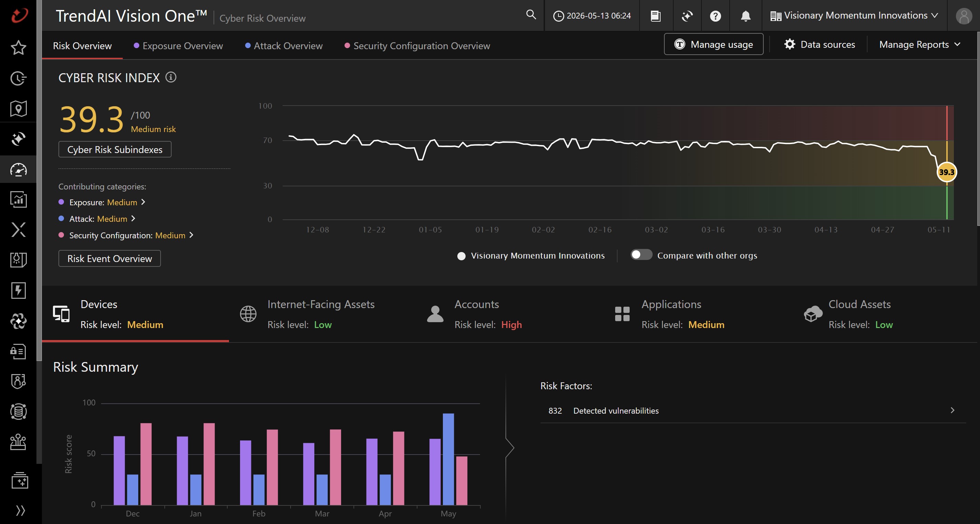Viewport: 980px width, 524px height.
Task: Click the 39.3 marker on risk chart
Action: coord(947,172)
